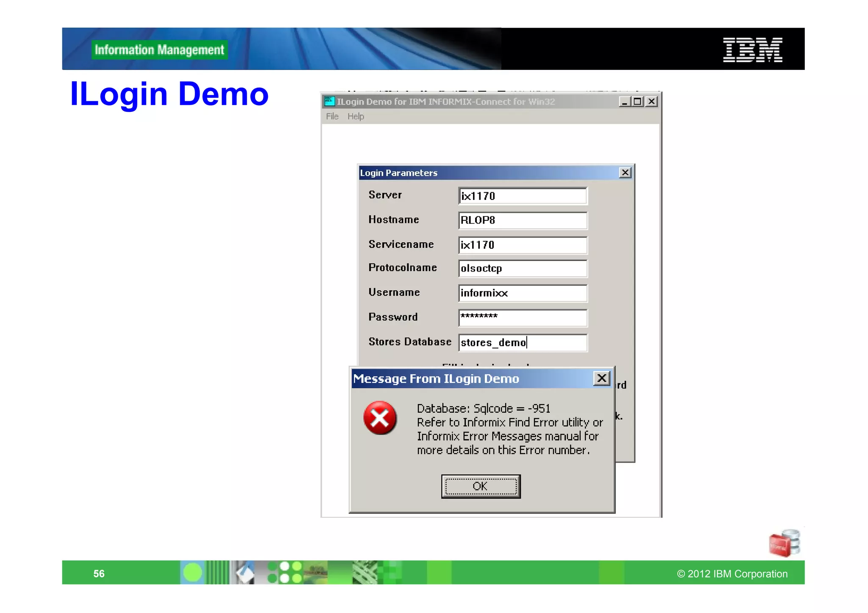
Task: Click the 'Password' label
Action: (x=393, y=317)
